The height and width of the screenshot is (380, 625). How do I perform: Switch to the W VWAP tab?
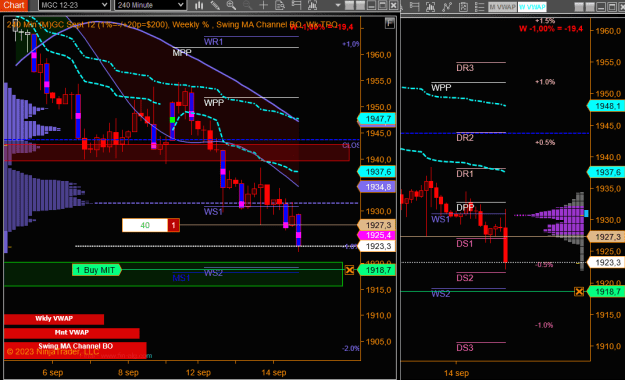coord(532,7)
